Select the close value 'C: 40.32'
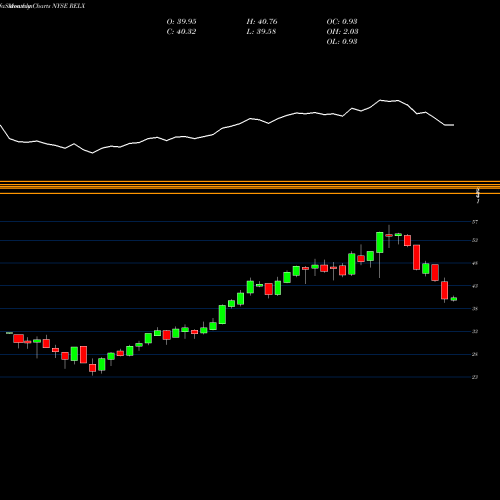The image size is (500, 500). pos(181,32)
